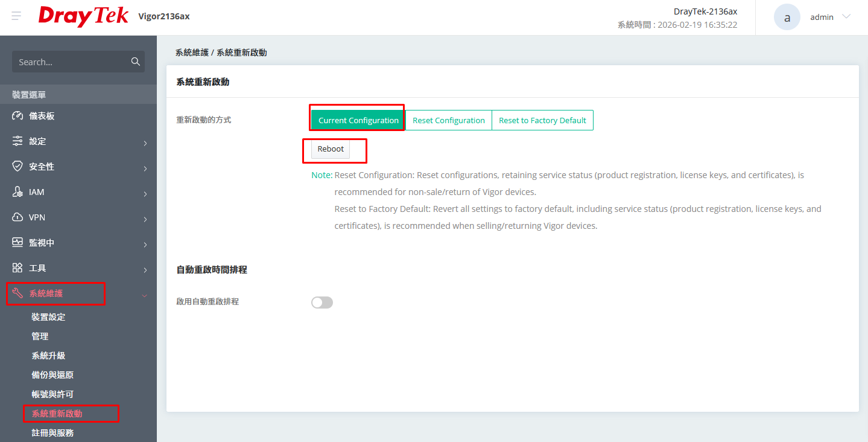Click the search magnifier icon
The height and width of the screenshot is (442, 868).
pyautogui.click(x=136, y=62)
